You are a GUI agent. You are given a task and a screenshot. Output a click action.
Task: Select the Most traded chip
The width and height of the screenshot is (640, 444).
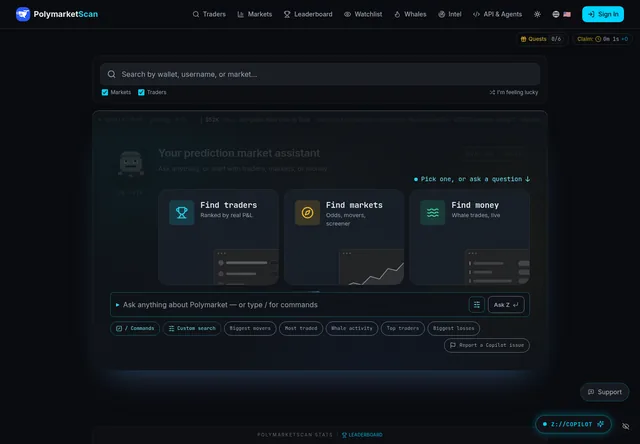(301, 329)
